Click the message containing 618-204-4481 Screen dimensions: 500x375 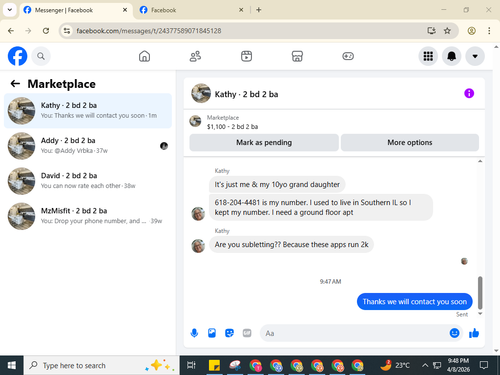point(321,207)
